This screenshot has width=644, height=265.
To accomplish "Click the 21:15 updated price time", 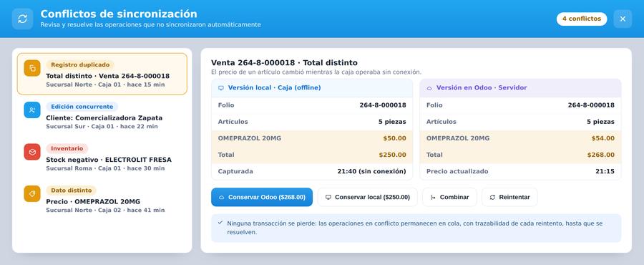I will click(x=605, y=171).
